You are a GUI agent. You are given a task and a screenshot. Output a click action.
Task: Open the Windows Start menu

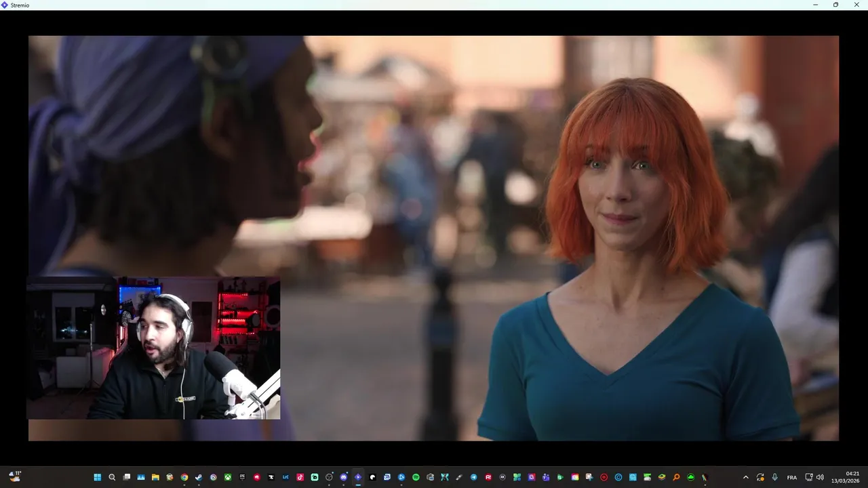98,477
